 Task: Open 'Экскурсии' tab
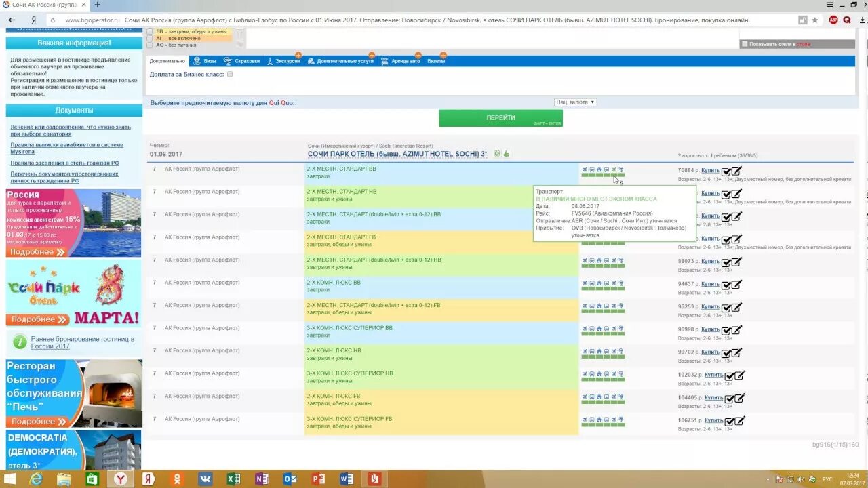click(283, 61)
